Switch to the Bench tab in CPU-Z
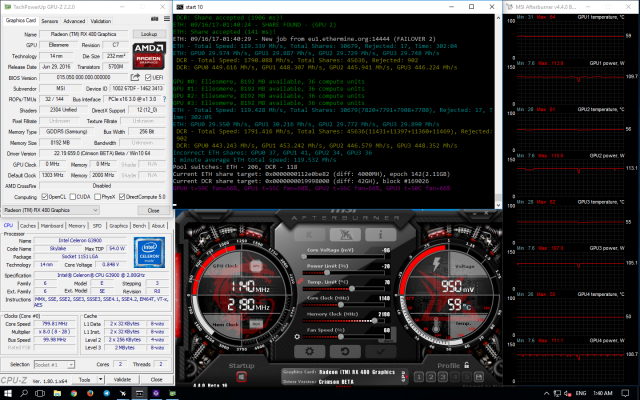This screenshot has height=400, width=640. click(x=139, y=226)
